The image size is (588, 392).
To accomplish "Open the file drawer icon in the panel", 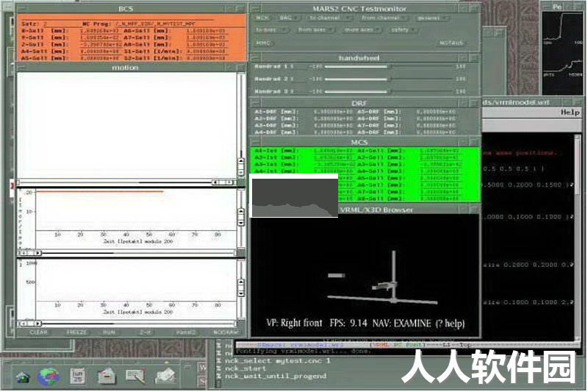I will (107, 376).
